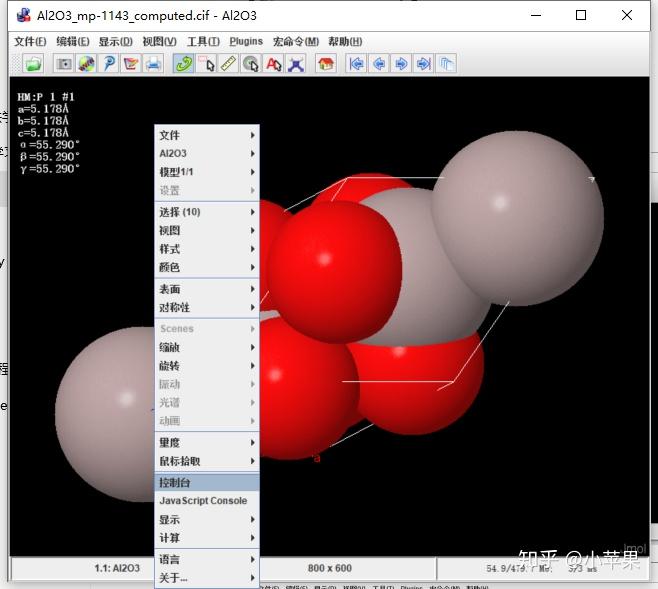
Task: Click the camera export image icon
Action: (63, 63)
